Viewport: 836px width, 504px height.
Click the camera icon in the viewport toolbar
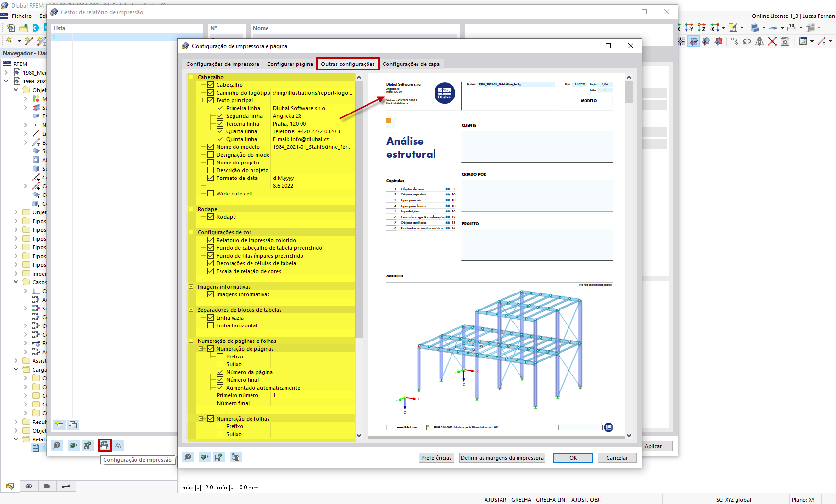(47, 486)
